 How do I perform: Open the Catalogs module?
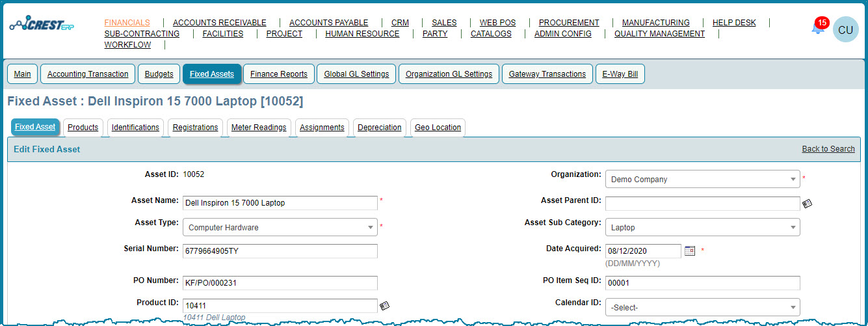click(491, 33)
